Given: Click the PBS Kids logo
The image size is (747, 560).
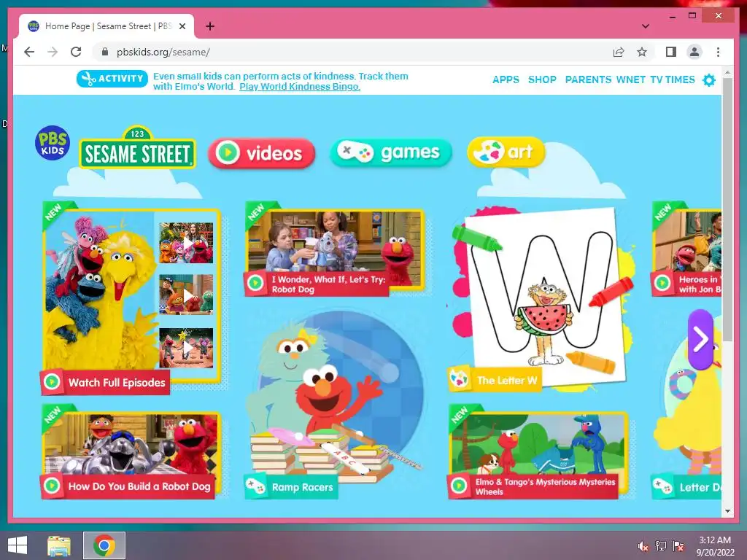Looking at the screenshot, I should (x=53, y=143).
